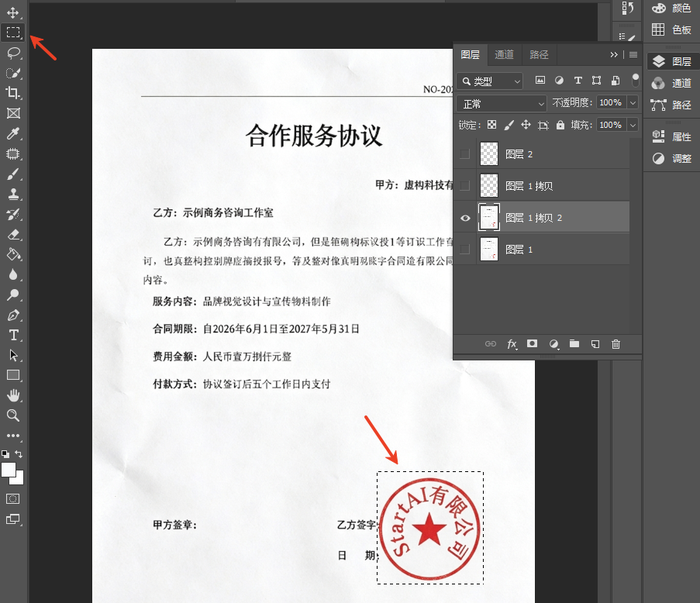Lock all layer attributes
700x603 pixels.
560,125
